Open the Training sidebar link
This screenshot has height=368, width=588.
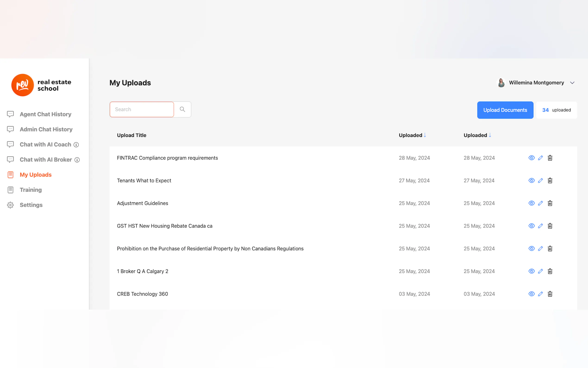31,190
